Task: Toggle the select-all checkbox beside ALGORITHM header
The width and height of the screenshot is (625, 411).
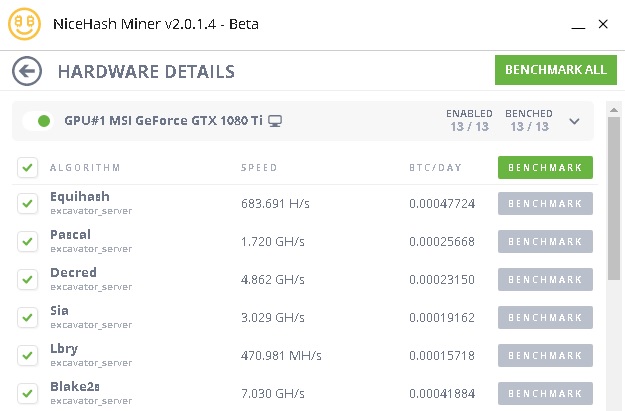Action: click(x=28, y=167)
